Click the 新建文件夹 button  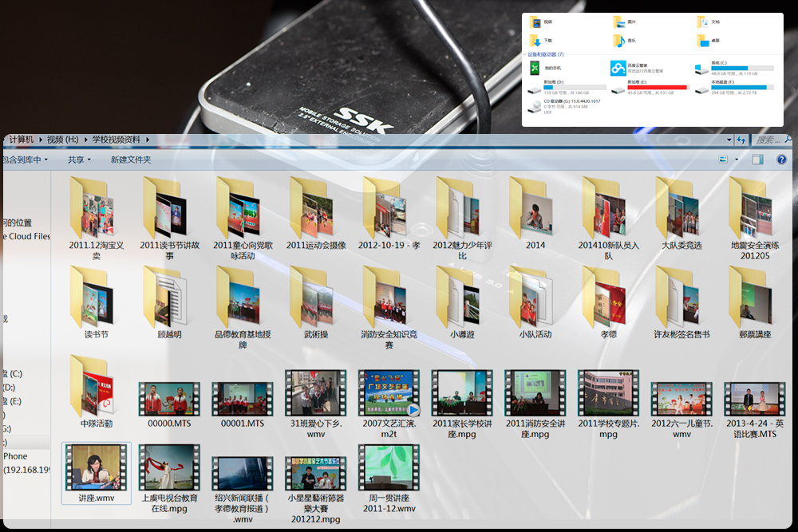(x=131, y=160)
